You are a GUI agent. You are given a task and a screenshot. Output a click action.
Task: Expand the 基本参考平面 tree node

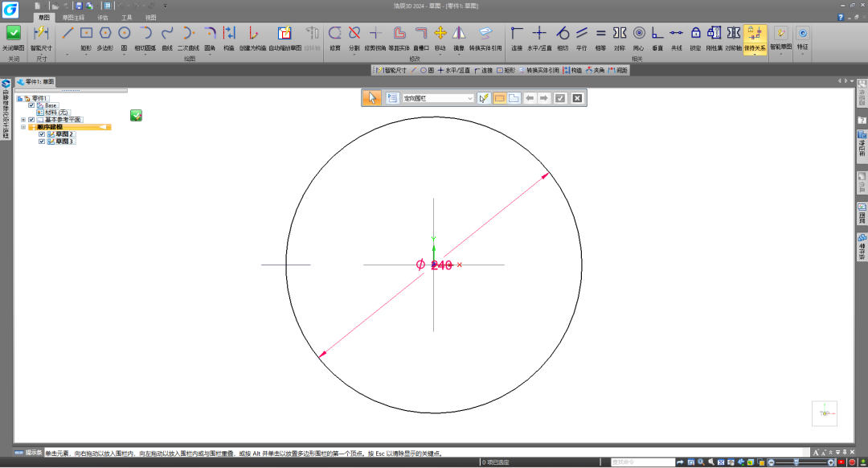click(x=23, y=120)
